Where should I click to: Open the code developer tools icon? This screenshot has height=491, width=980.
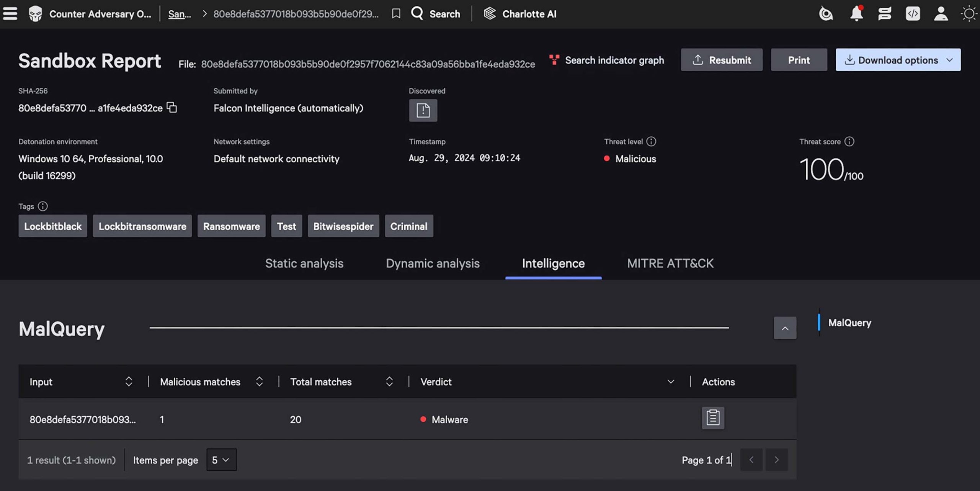[x=913, y=14]
